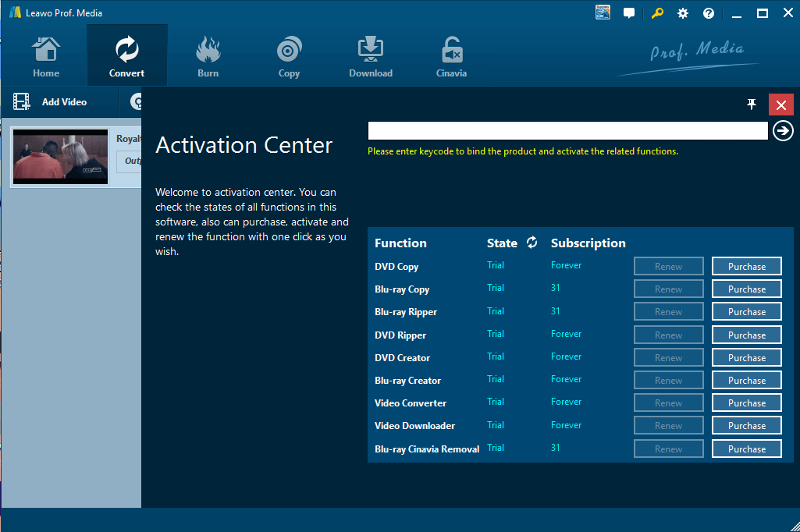
Task: Click Renew for Video Converter
Action: [668, 403]
